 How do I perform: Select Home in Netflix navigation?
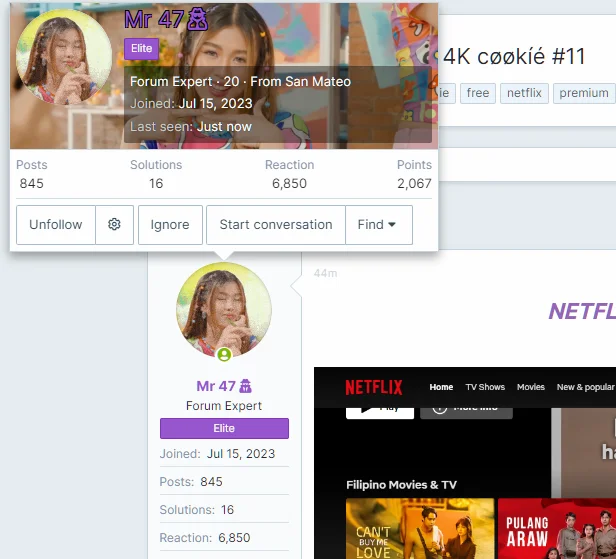[x=441, y=387]
